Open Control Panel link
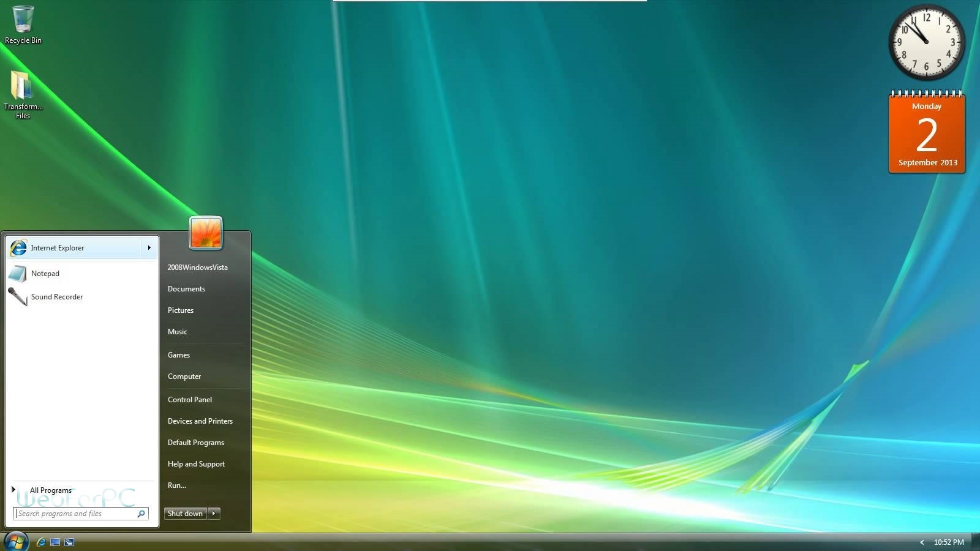Viewport: 980px width, 551px height. (x=190, y=400)
